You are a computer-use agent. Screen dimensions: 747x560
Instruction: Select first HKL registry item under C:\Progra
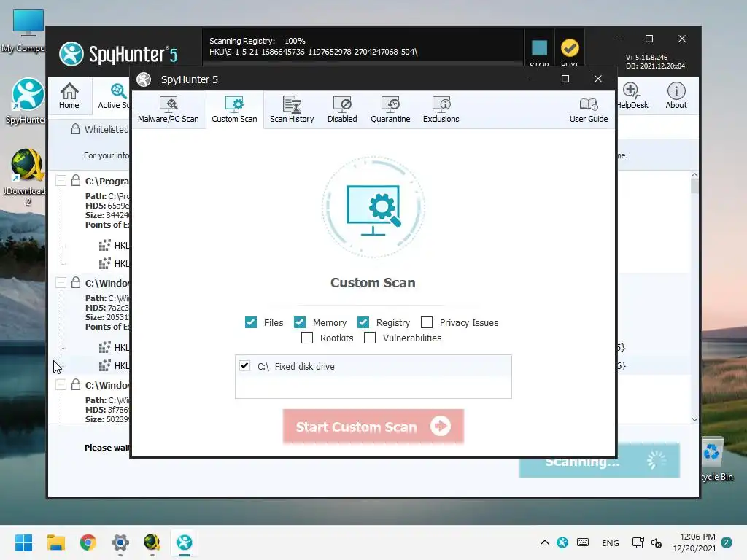coord(114,245)
